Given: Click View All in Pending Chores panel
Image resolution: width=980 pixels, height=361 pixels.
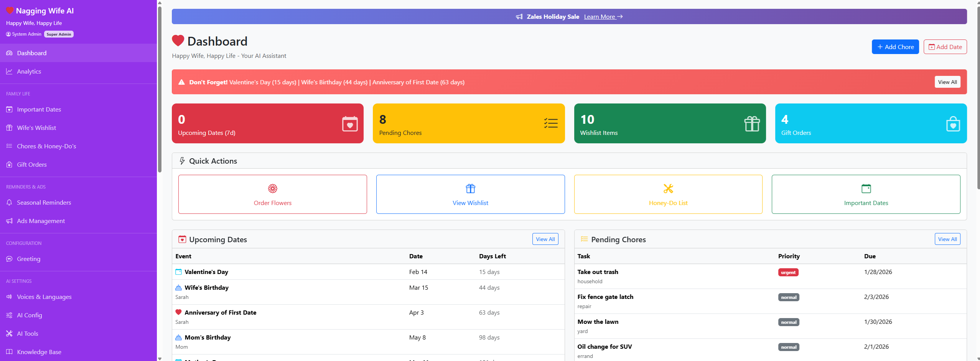Looking at the screenshot, I should (x=947, y=239).
